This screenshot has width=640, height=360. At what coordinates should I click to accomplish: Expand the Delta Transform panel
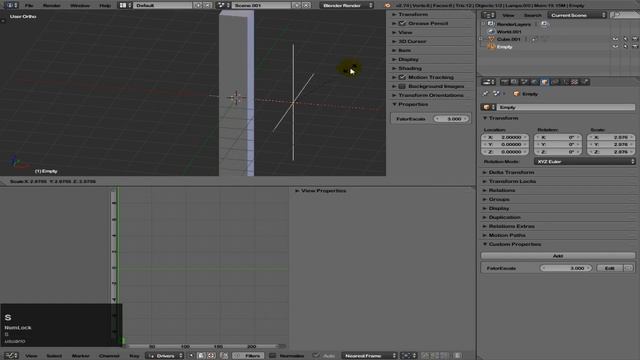click(510, 172)
